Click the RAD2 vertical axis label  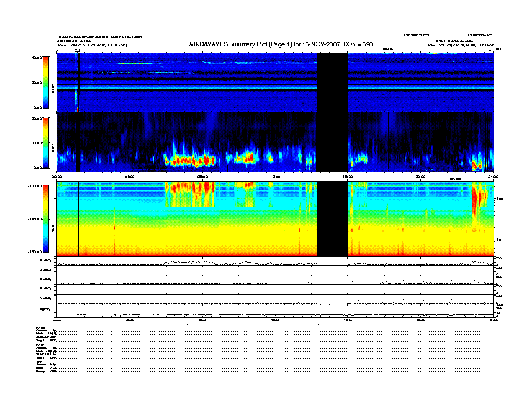click(x=53, y=88)
